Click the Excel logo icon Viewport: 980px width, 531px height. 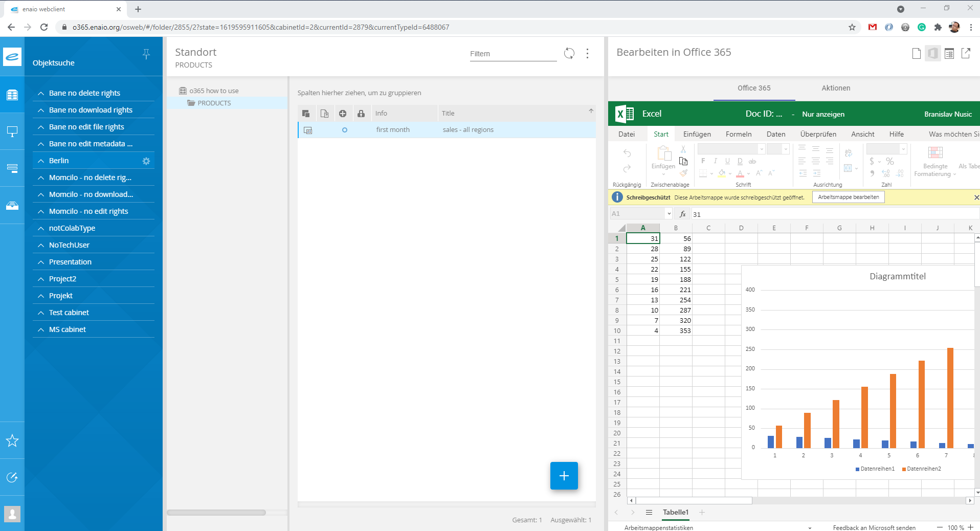pos(625,114)
